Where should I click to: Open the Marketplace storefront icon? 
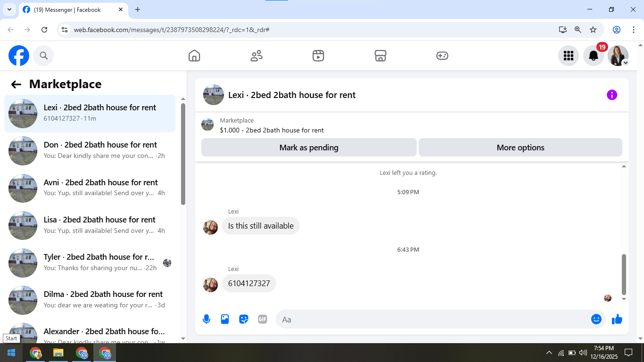click(x=380, y=56)
